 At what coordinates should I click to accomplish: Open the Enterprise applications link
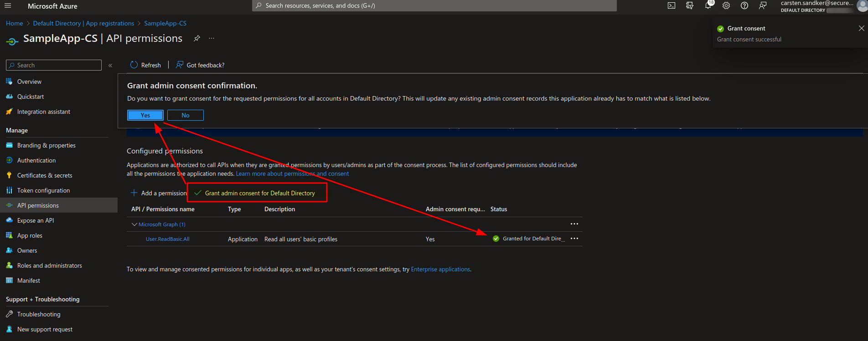(x=440, y=270)
